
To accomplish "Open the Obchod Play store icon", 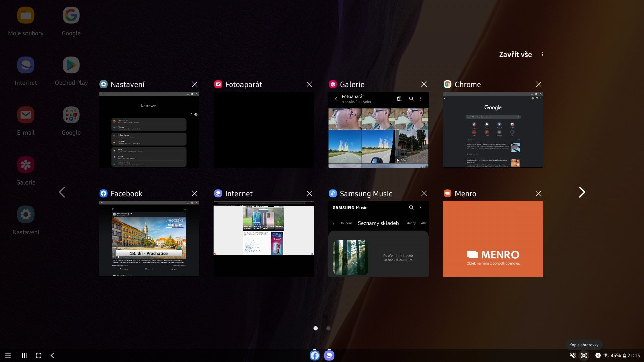I will tap(71, 65).
